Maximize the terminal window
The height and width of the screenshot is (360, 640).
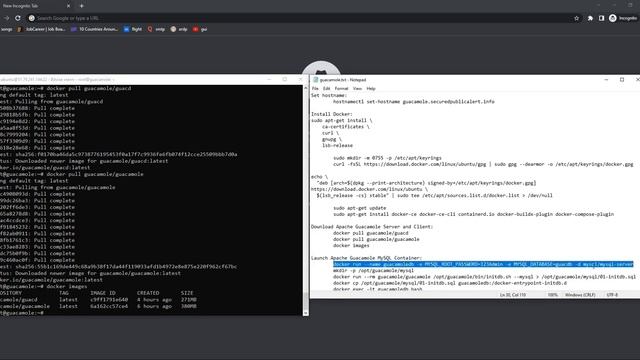[x=284, y=79]
